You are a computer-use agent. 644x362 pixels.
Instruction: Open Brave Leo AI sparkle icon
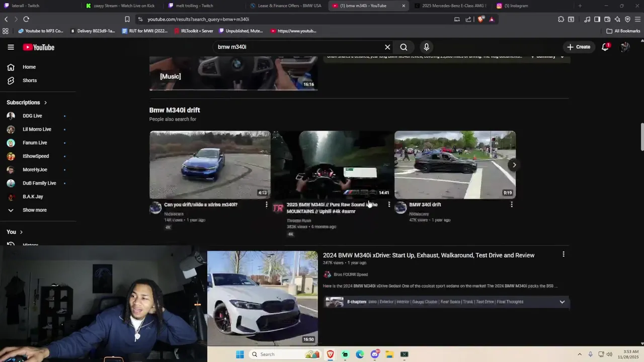pyautogui.click(x=617, y=19)
